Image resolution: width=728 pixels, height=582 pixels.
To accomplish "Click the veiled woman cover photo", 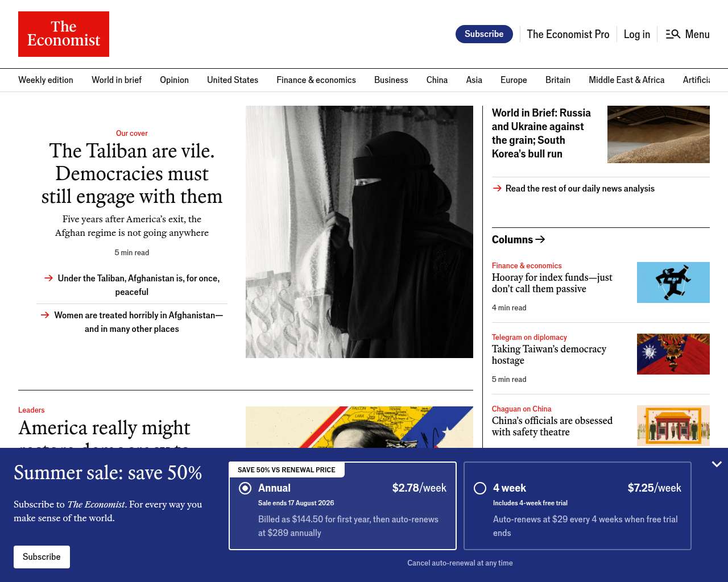I will point(359,232).
